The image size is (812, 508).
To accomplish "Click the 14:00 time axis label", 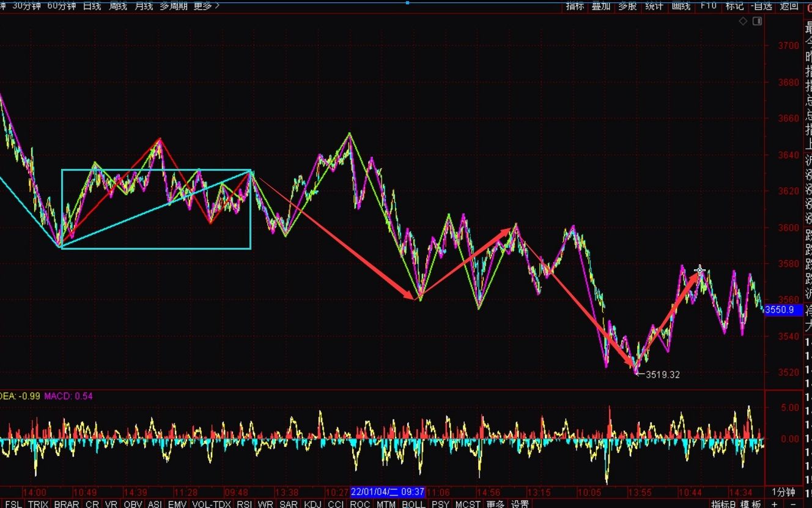I will [35, 492].
